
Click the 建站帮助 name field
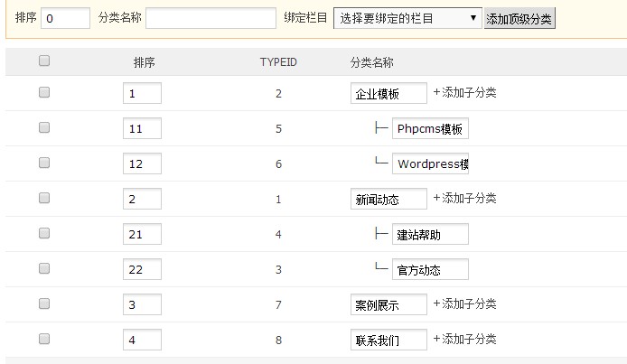coord(430,234)
